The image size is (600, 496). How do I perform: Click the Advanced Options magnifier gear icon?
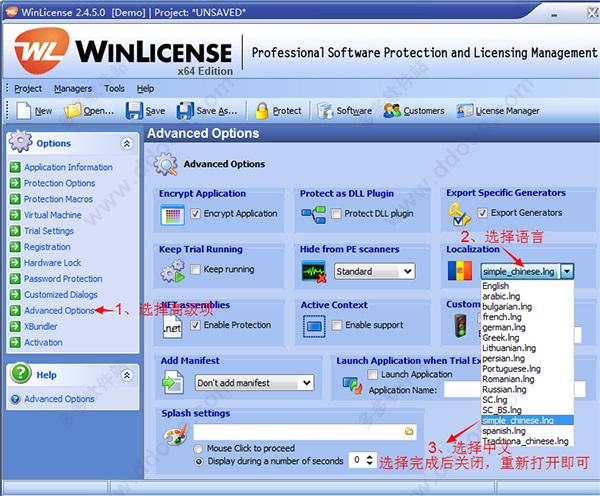166,164
